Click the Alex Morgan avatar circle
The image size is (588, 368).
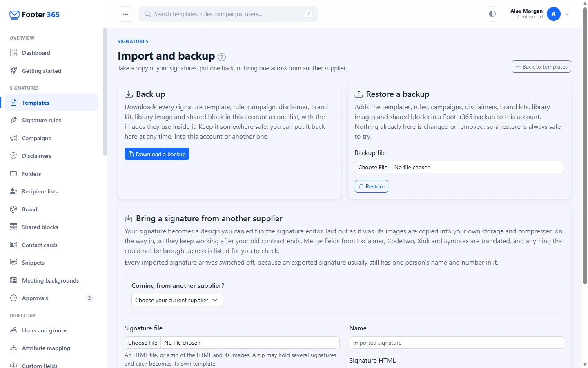click(x=554, y=14)
